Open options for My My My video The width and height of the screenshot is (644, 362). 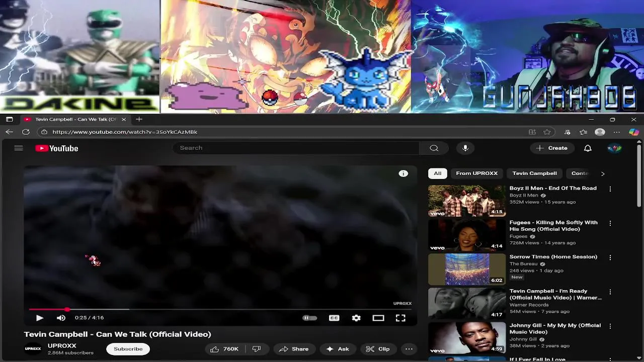coord(610,326)
